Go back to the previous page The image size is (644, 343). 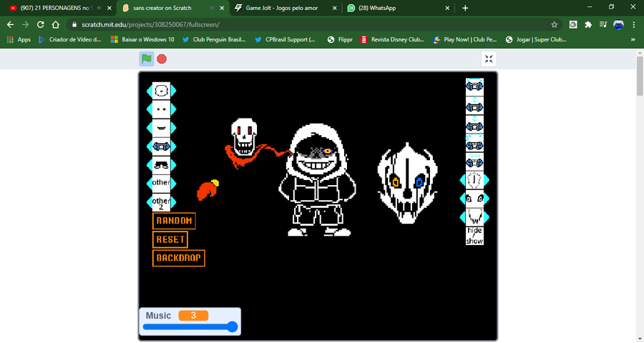(x=10, y=24)
